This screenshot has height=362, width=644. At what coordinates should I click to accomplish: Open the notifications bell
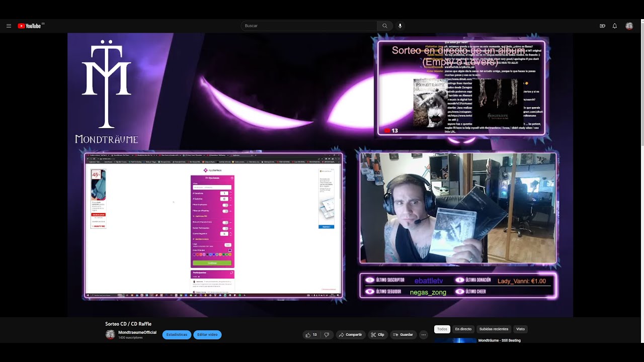coord(615,26)
